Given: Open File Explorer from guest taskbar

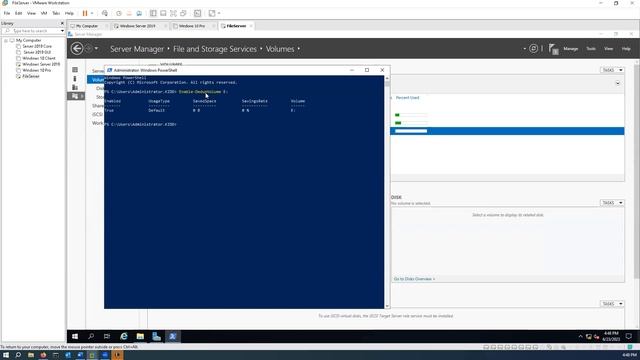Looking at the screenshot, I should coord(140,336).
